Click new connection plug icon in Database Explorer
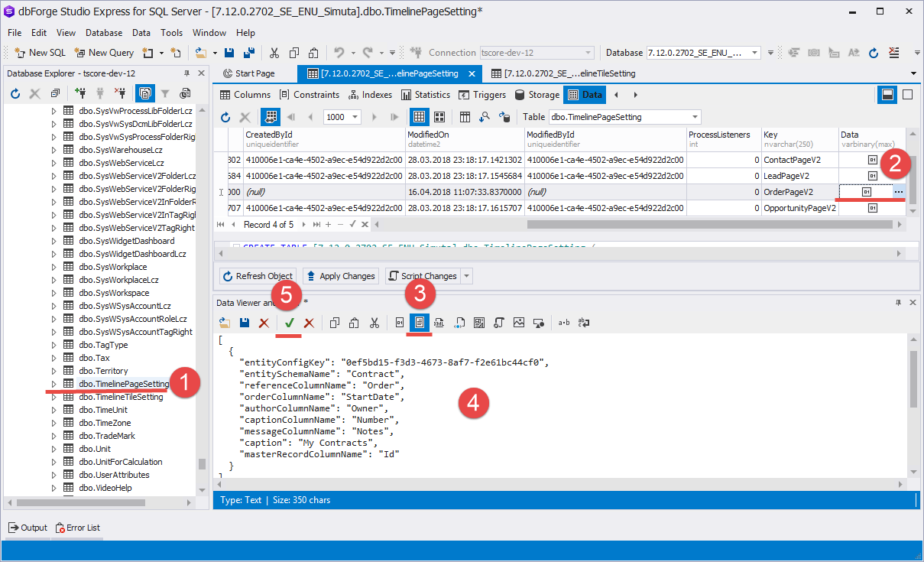This screenshot has height=562, width=924. (x=80, y=93)
